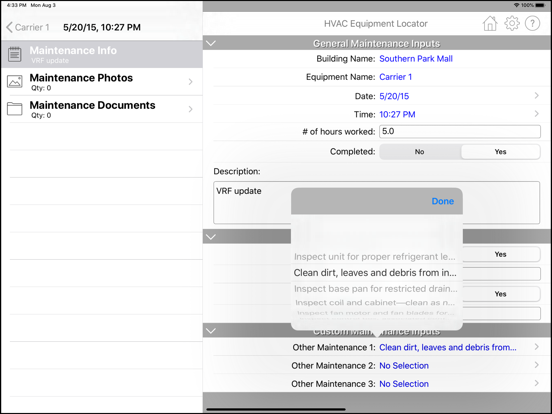
Task: Open the Maintenance Info row
Action: (x=101, y=54)
